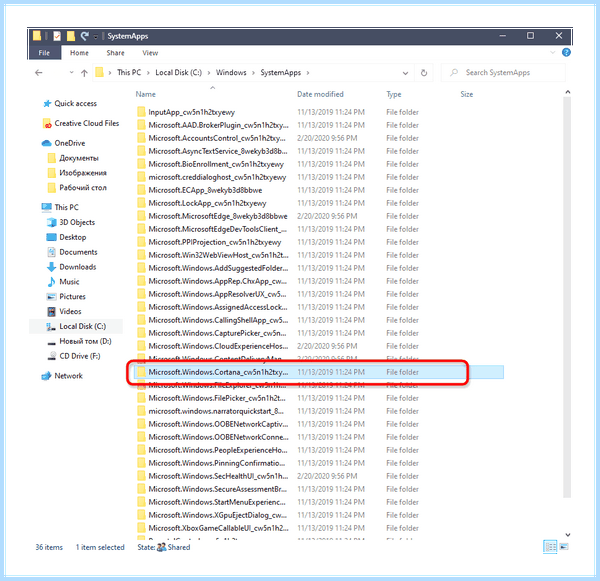Select the Microsoft.AccountsControl folder
The height and width of the screenshot is (581, 600).
point(217,138)
